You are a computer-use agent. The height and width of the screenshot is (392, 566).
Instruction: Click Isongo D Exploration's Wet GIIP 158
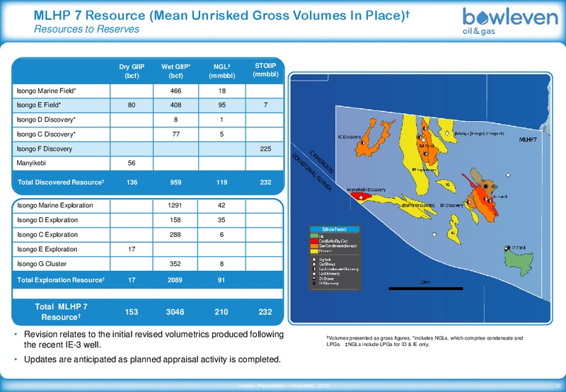point(175,220)
